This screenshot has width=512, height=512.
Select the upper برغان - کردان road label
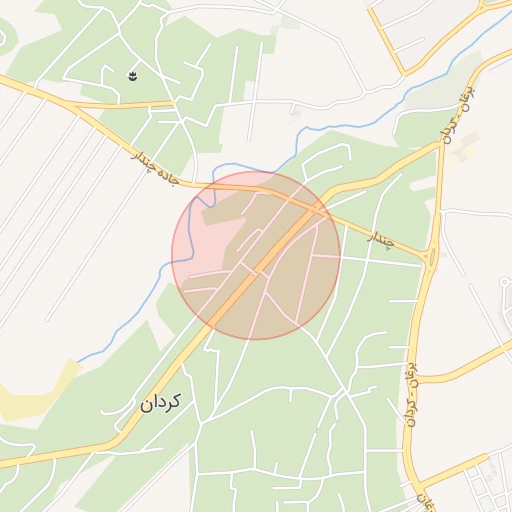tap(457, 114)
